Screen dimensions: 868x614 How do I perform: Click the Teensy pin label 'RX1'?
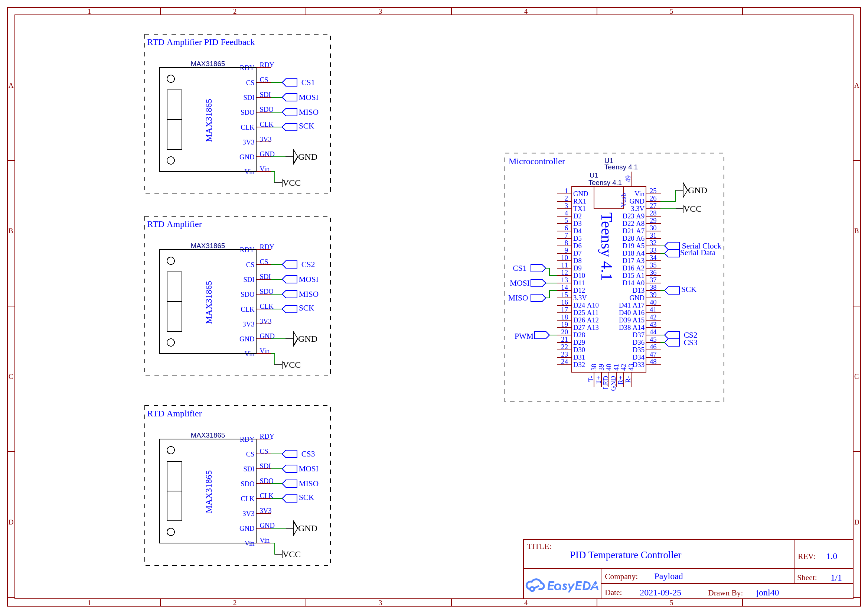(x=580, y=201)
